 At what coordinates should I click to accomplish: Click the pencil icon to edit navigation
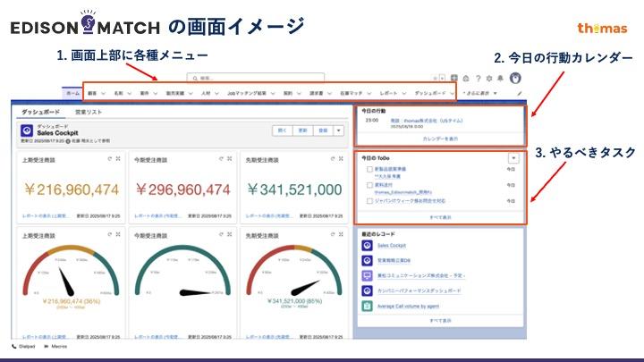click(520, 92)
